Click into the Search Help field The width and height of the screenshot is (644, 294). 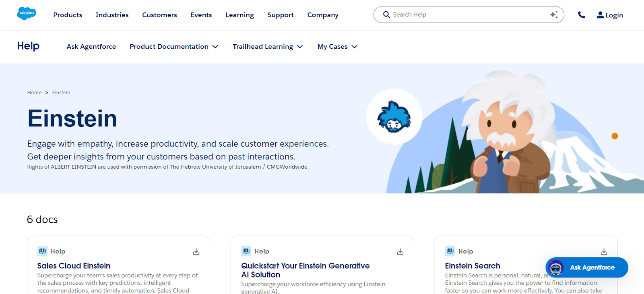[469, 14]
